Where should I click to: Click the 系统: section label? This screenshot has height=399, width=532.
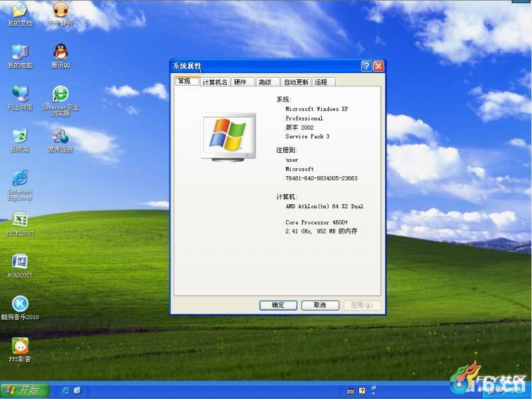point(284,99)
